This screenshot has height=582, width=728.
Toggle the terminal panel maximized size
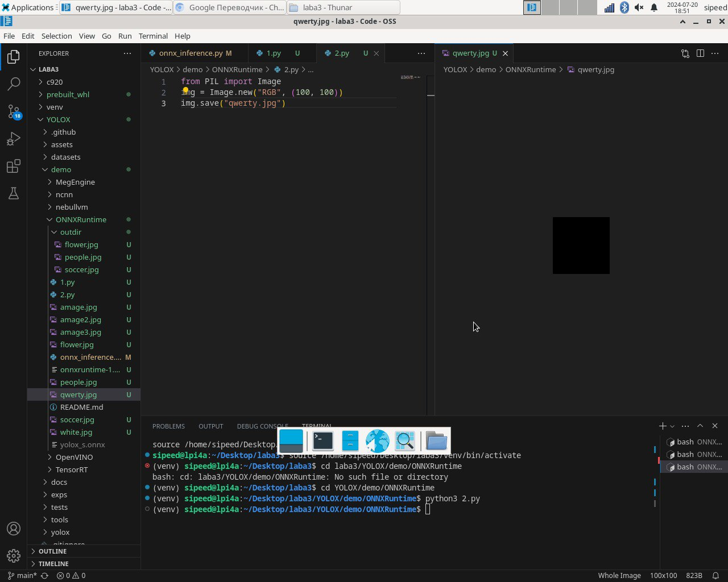point(700,426)
